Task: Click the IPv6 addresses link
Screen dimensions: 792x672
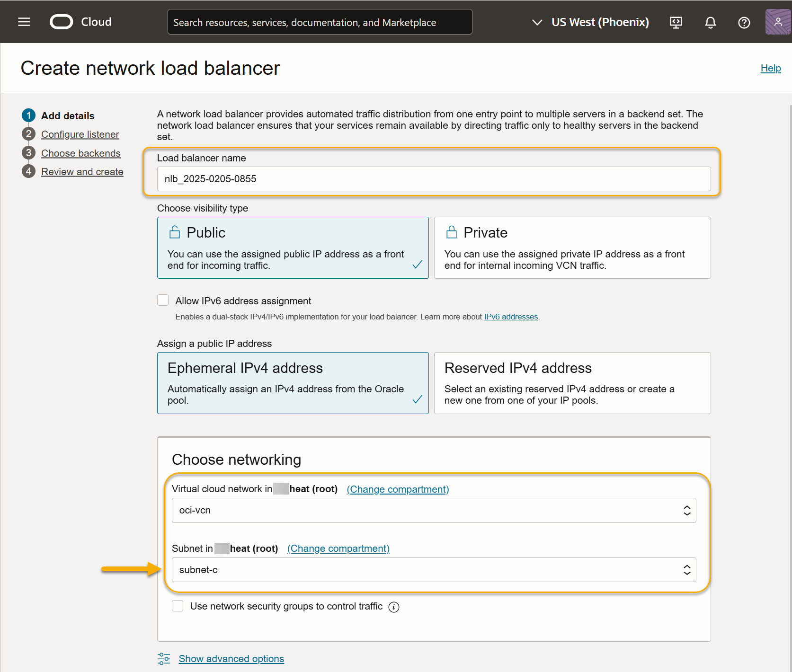Action: (511, 317)
